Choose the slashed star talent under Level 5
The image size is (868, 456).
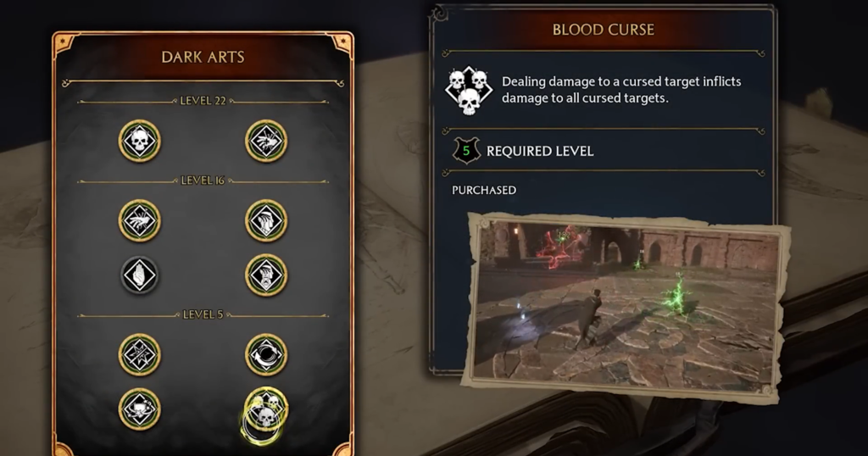coord(140,355)
